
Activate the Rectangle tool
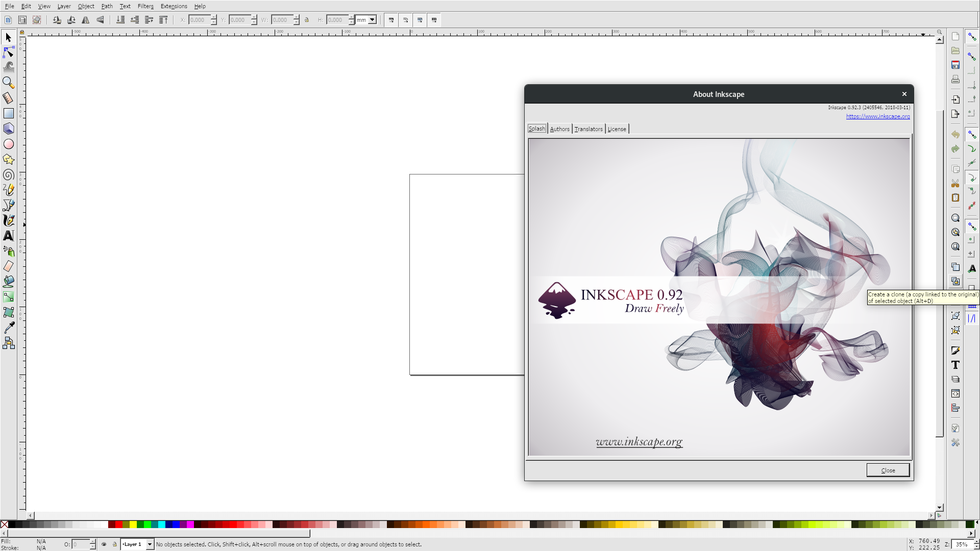8,113
